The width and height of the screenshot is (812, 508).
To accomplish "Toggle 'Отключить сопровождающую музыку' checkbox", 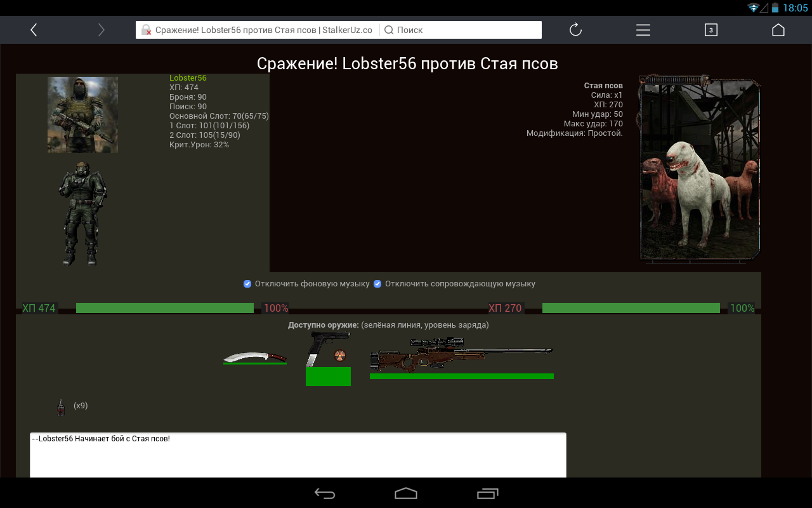I will tap(377, 284).
